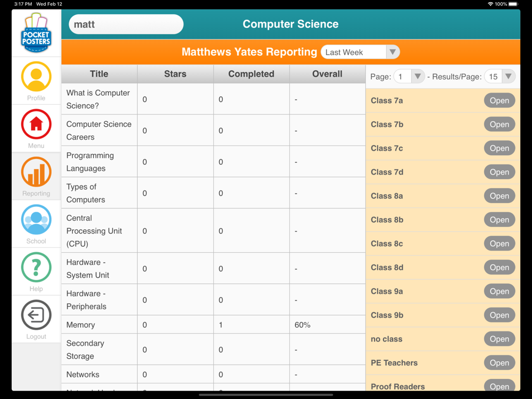
Task: Open Class 8c
Action: [x=500, y=244]
